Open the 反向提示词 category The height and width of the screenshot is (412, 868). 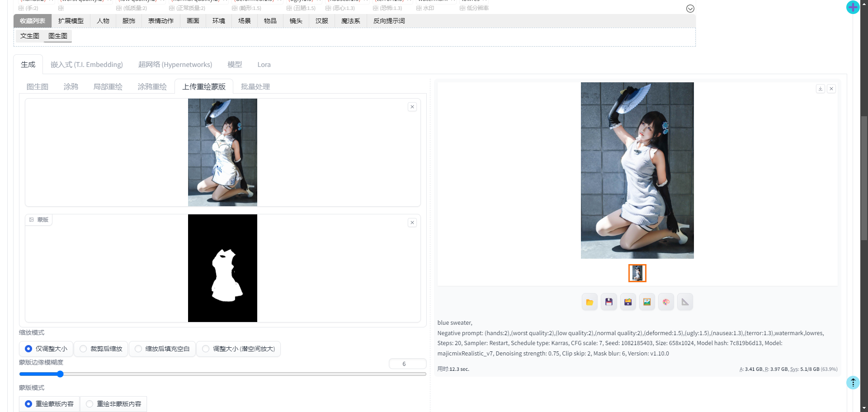(389, 21)
